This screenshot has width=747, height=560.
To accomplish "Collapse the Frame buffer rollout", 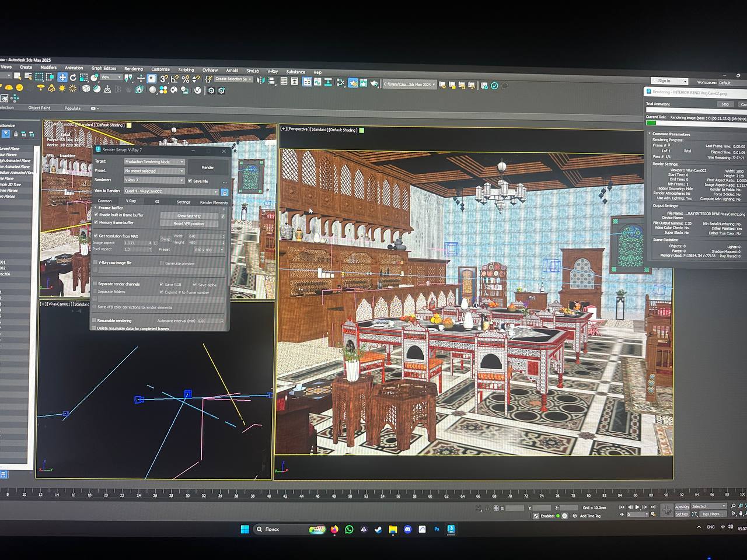I will click(x=111, y=208).
